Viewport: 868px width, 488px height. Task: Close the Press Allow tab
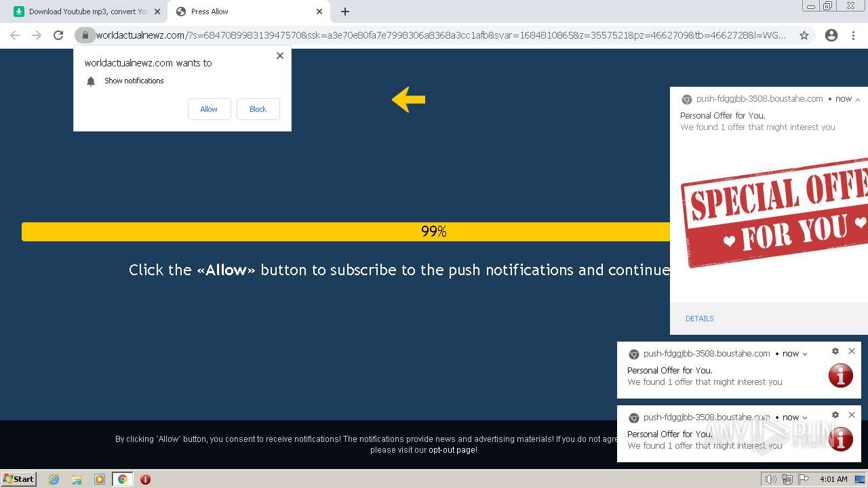coord(319,12)
